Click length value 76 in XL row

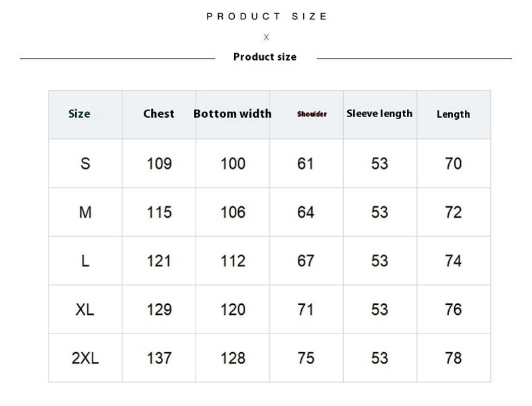[x=454, y=309]
